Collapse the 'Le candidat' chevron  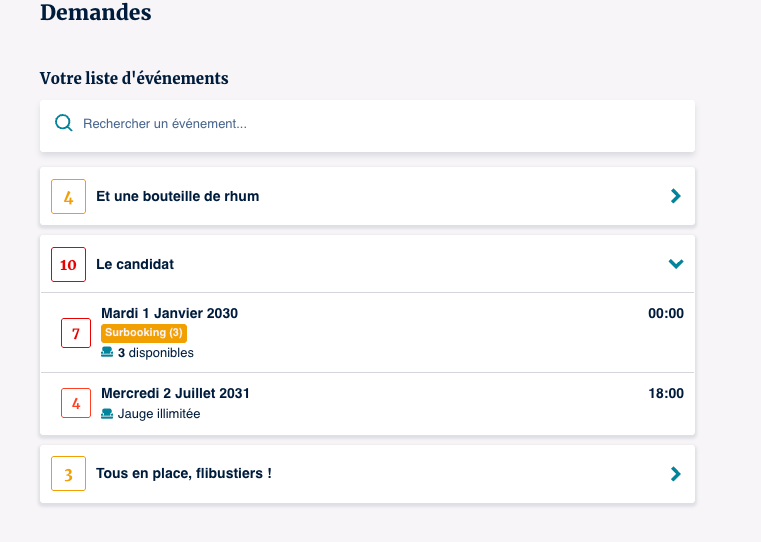click(x=676, y=264)
